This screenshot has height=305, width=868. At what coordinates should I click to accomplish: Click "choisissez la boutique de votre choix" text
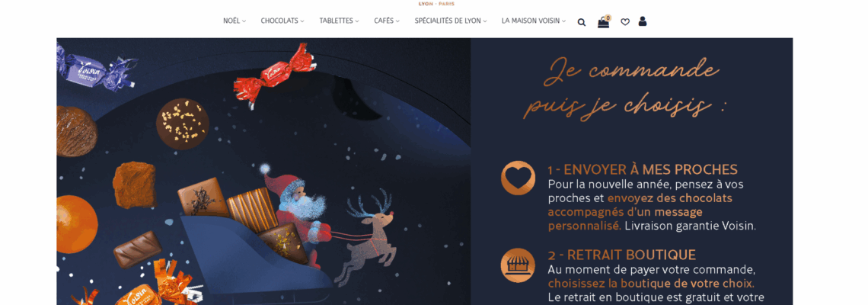[x=651, y=284]
